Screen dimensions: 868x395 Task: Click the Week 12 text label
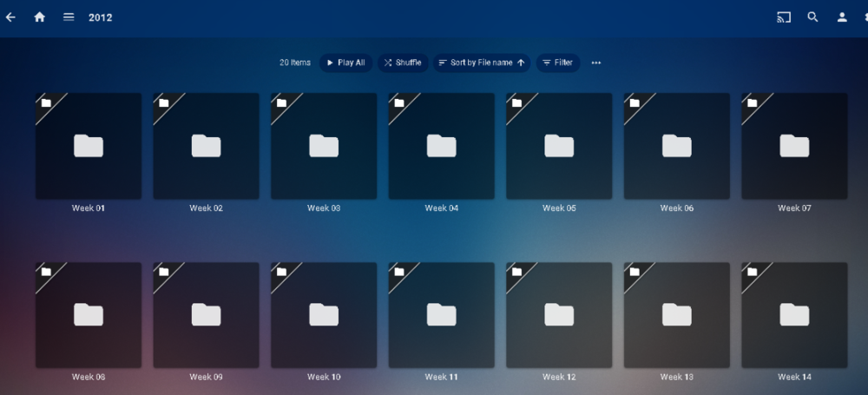click(x=559, y=378)
